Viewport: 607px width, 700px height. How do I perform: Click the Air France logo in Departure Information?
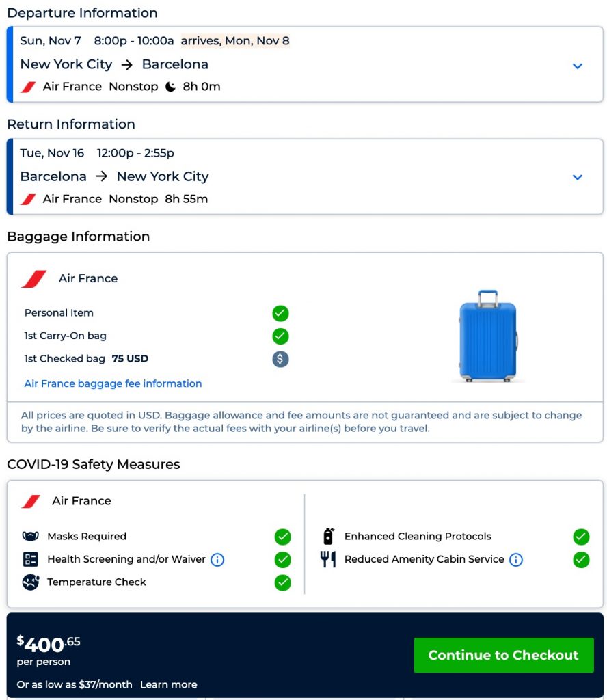tap(28, 87)
